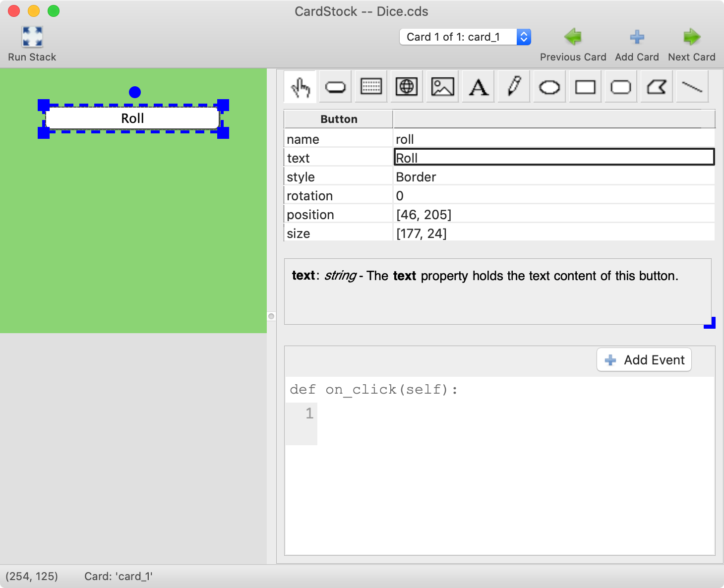Click the bottom-left selection handle of Roll
This screenshot has height=588, width=724.
click(x=44, y=132)
